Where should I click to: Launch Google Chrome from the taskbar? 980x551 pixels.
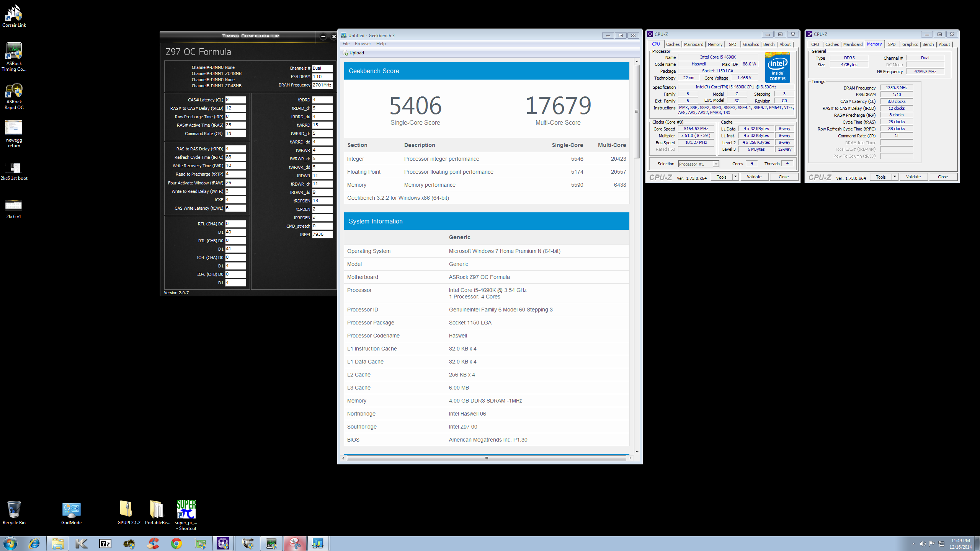176,543
